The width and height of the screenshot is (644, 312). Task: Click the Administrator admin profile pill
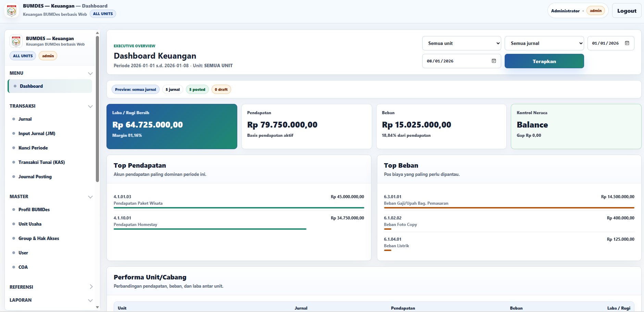(578, 11)
